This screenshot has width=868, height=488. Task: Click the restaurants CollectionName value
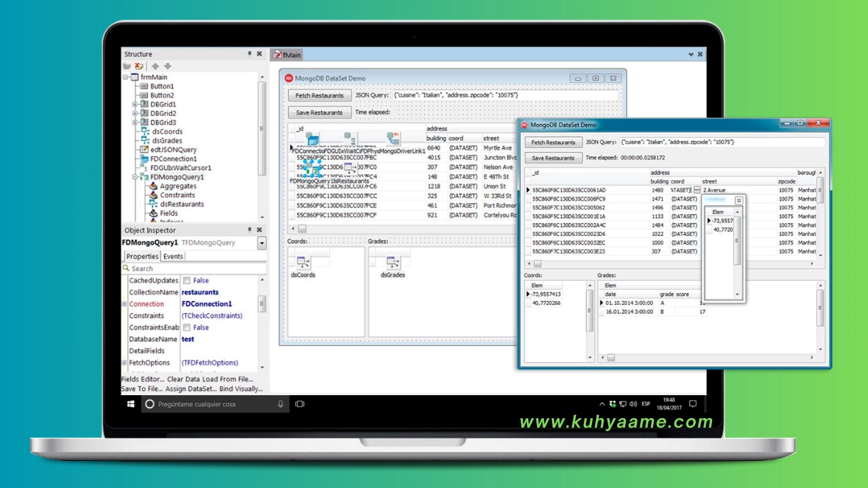(x=201, y=292)
